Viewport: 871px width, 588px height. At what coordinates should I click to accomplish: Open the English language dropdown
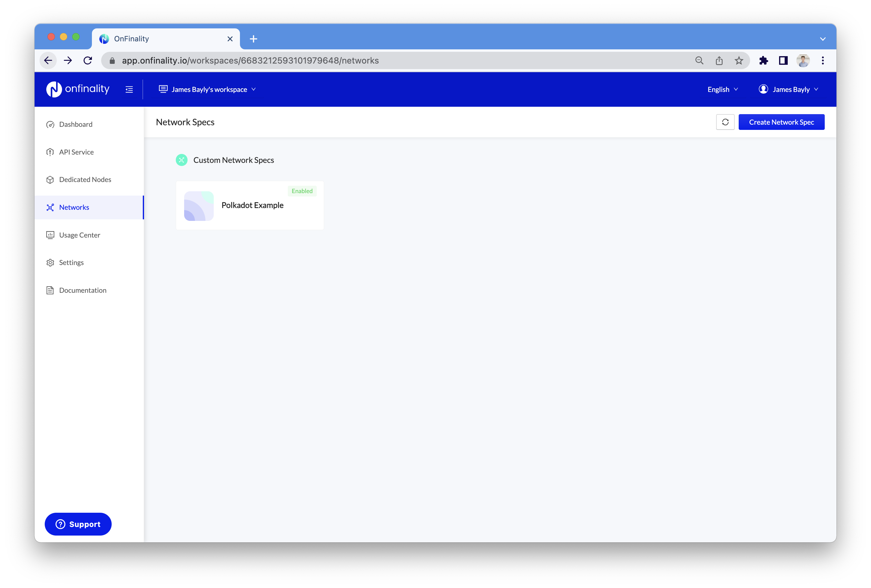click(722, 89)
